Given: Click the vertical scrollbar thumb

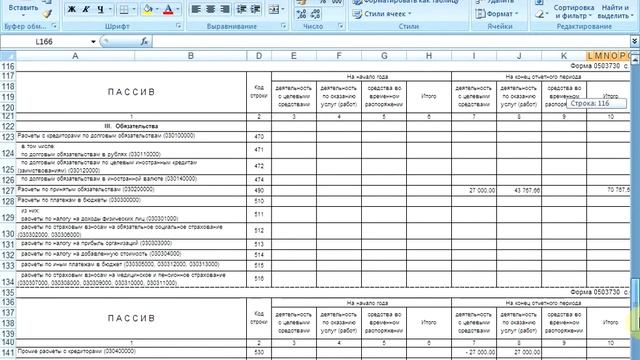Looking at the screenshot, I should point(635,306).
